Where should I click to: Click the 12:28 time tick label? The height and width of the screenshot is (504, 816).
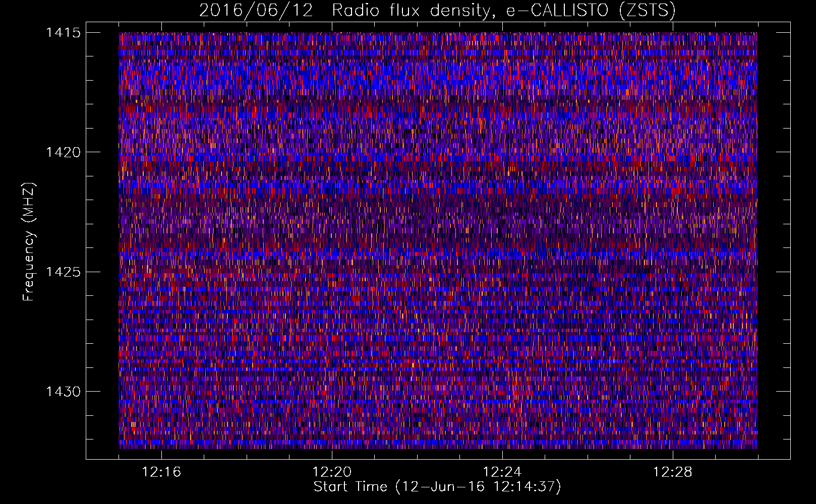point(673,472)
